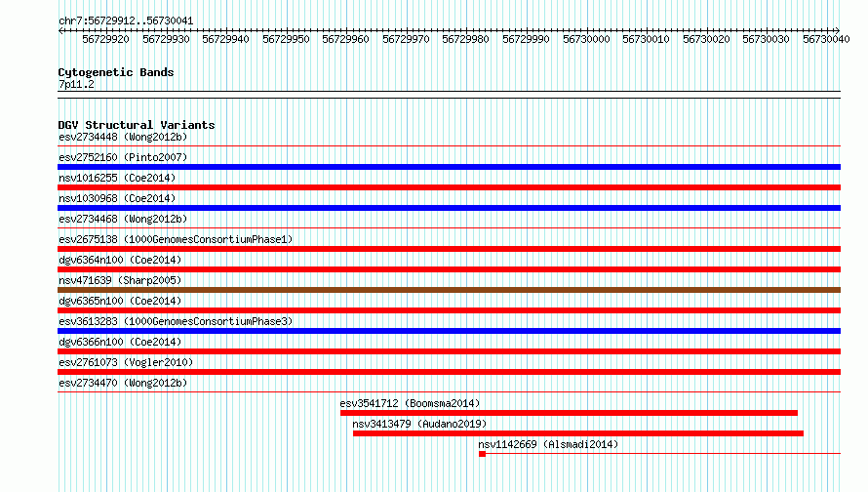This screenshot has height=492, width=868.
Task: Click the red bar under esv2675138
Action: [x=449, y=249]
